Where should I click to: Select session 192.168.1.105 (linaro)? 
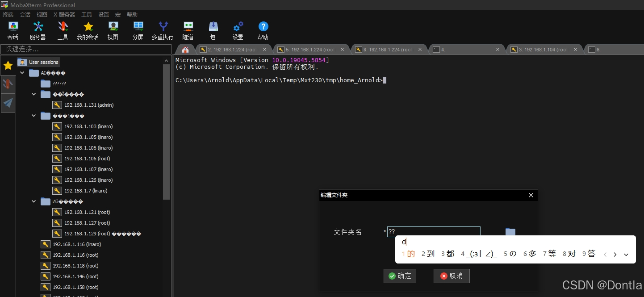(83, 137)
